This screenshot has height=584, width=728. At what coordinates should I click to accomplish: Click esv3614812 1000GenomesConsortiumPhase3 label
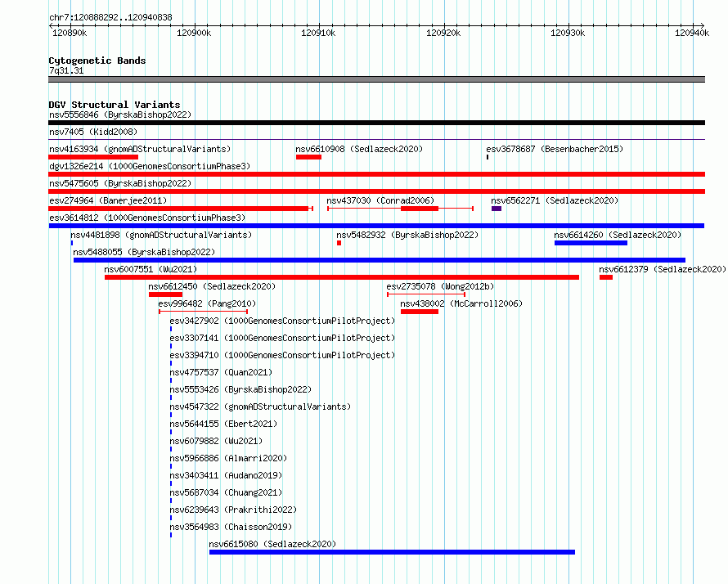pyautogui.click(x=147, y=218)
